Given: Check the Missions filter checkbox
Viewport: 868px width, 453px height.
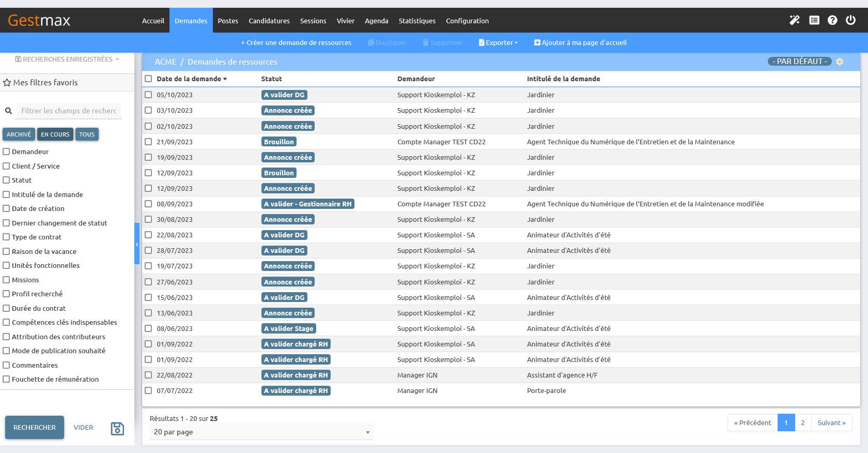Looking at the screenshot, I should pos(6,280).
